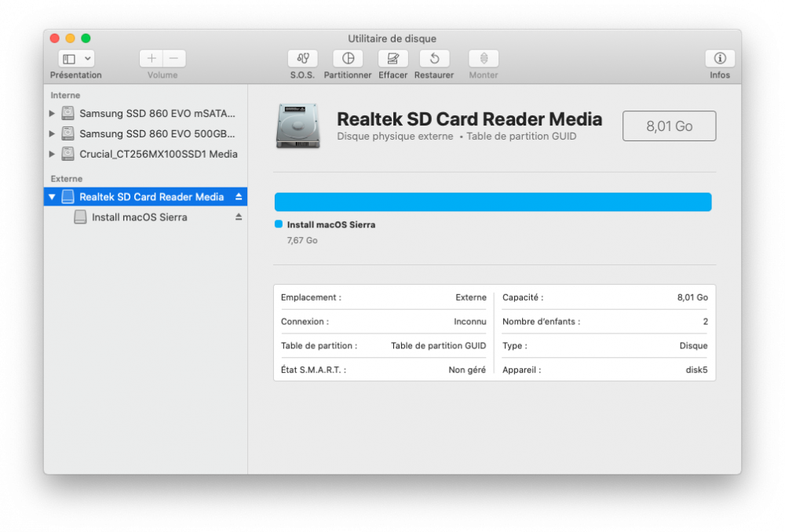Click the 8,01 Go capacity box

click(670, 126)
